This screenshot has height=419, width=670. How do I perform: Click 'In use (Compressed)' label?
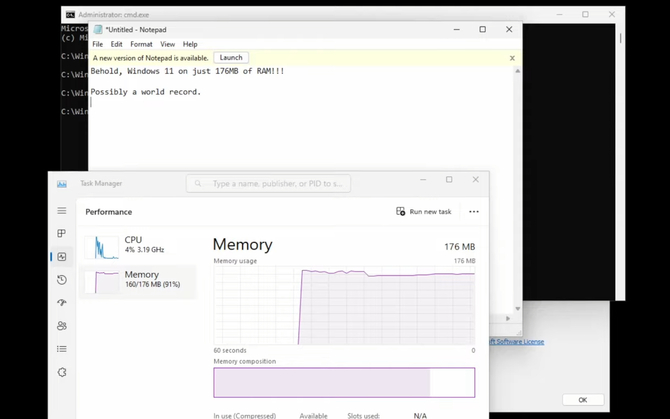[244, 416]
